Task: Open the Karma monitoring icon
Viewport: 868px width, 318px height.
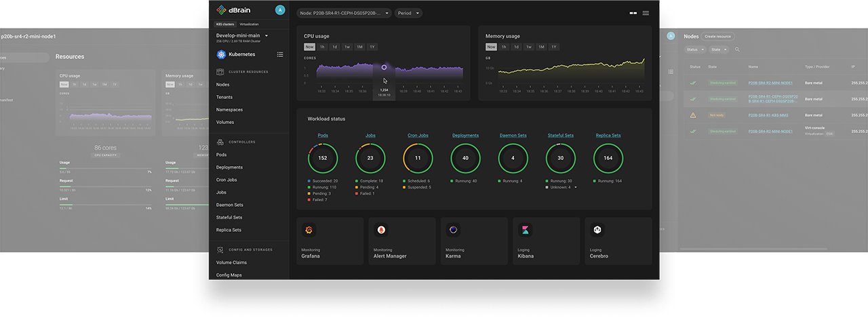Action: (453, 231)
